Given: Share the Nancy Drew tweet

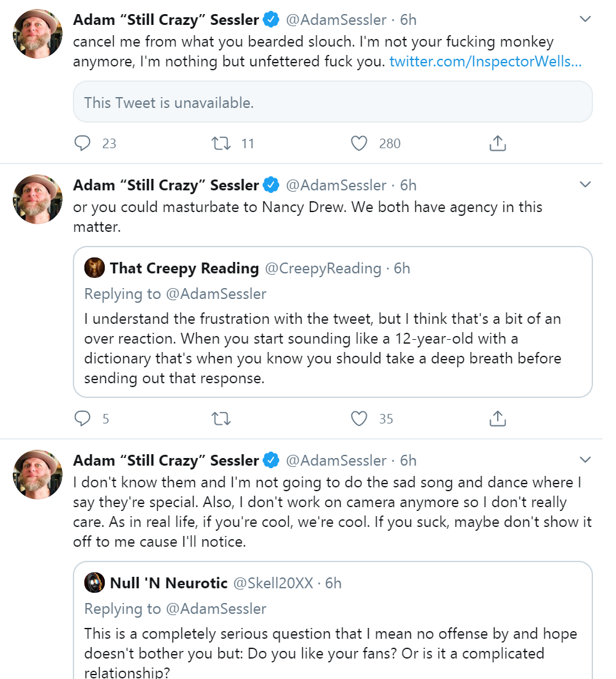Looking at the screenshot, I should click(497, 419).
